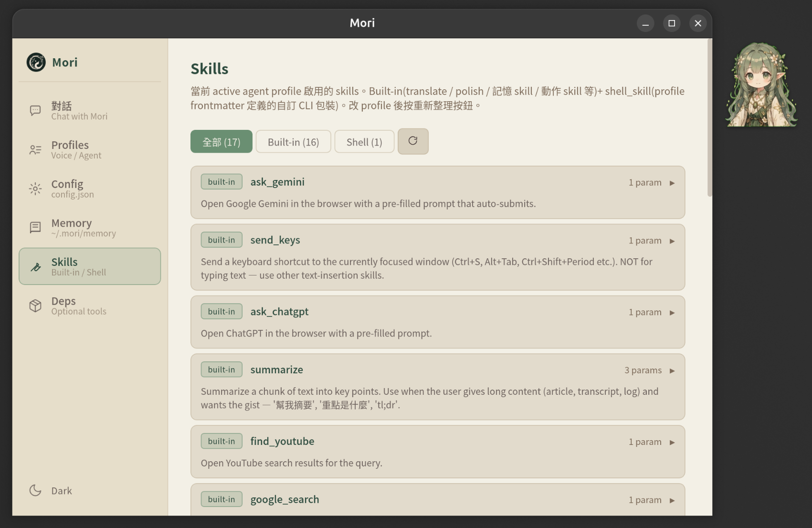Viewport: 812px width, 528px height.
Task: Expand the send_keys skill arrow
Action: click(x=672, y=241)
